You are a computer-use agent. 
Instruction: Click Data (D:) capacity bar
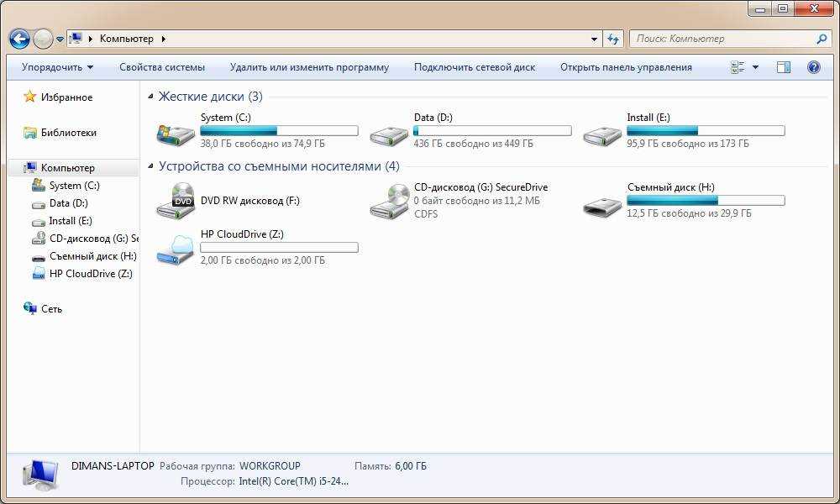pos(492,131)
